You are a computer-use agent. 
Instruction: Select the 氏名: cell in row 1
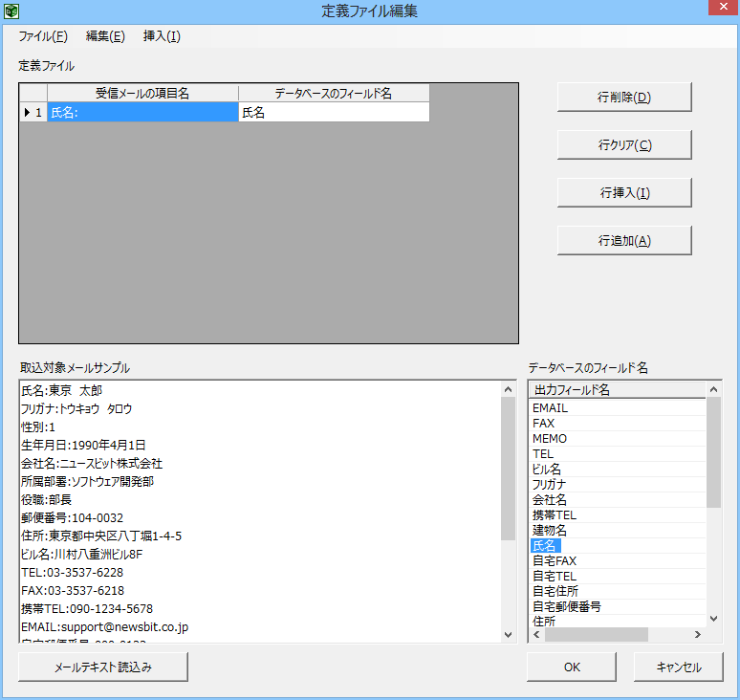142,113
